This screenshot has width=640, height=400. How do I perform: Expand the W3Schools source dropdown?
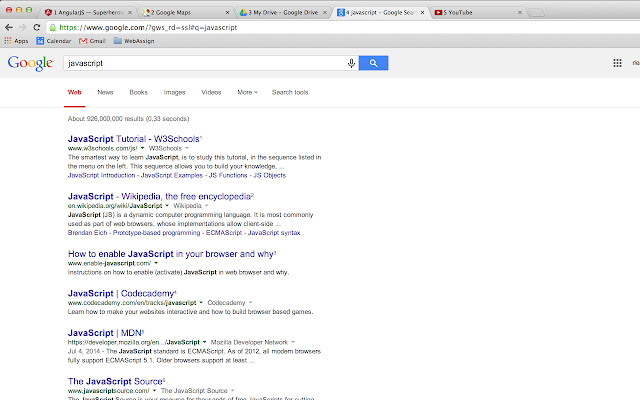coord(187,148)
